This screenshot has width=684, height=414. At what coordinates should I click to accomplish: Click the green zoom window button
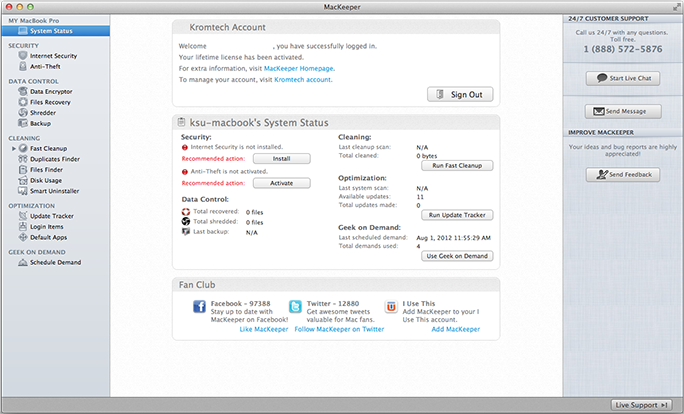pyautogui.click(x=30, y=7)
